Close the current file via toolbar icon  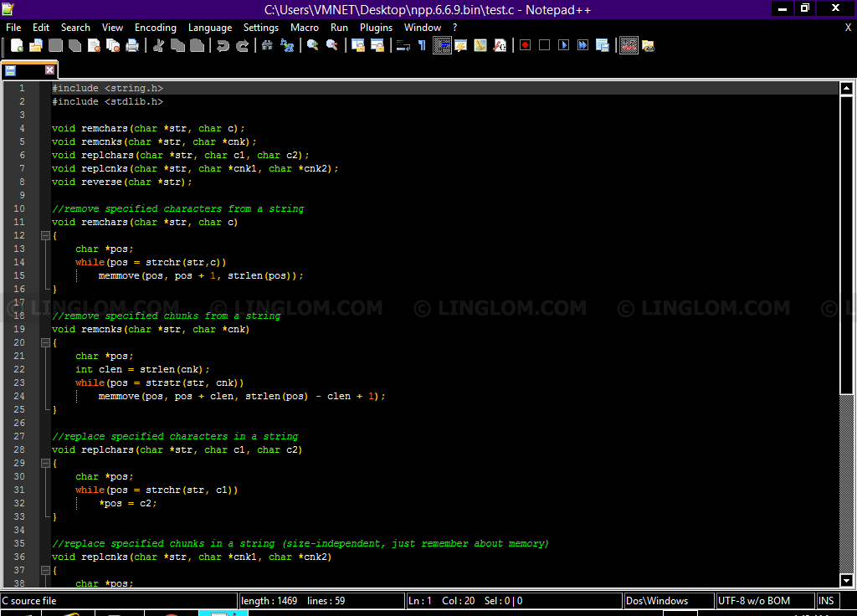tap(94, 46)
